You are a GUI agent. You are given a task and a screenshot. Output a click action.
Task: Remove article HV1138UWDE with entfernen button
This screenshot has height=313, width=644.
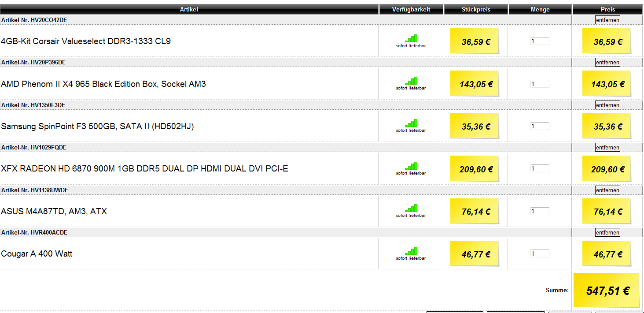click(x=607, y=190)
